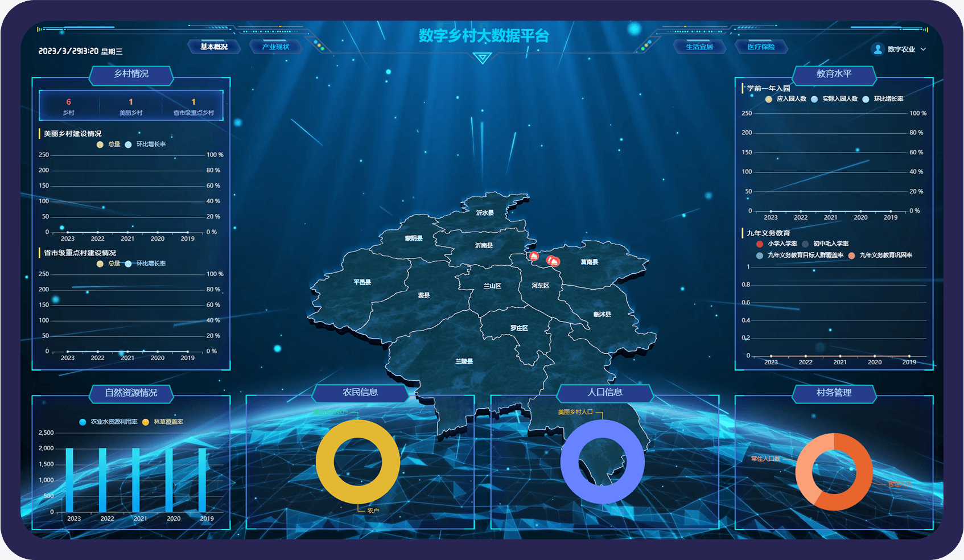Click the user avatar icon beside 数字农业
The image size is (964, 560).
click(878, 49)
